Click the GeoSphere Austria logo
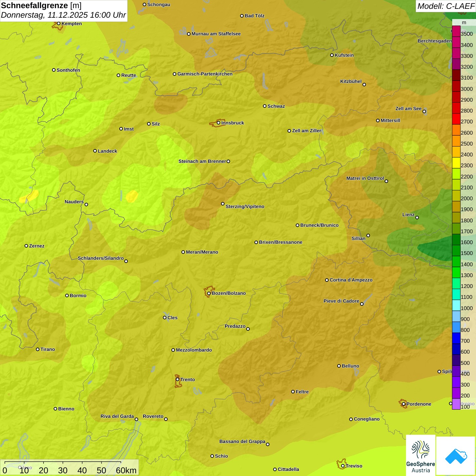Screen dimensions: 476x476 (421, 456)
